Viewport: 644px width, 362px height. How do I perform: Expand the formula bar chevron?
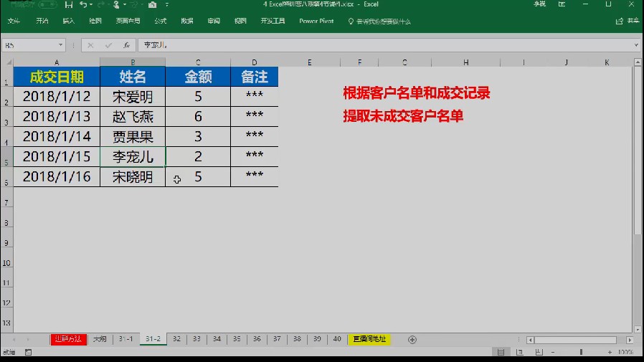click(636, 45)
